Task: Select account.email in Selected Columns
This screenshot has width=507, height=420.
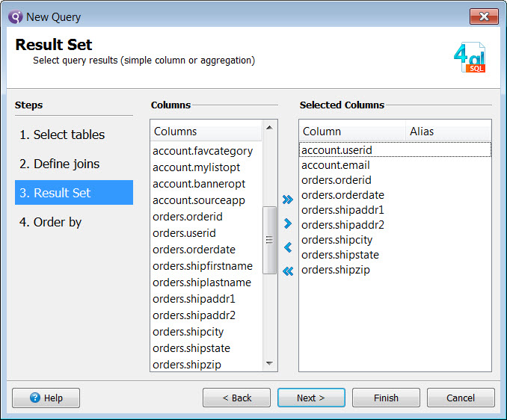Action: point(336,165)
